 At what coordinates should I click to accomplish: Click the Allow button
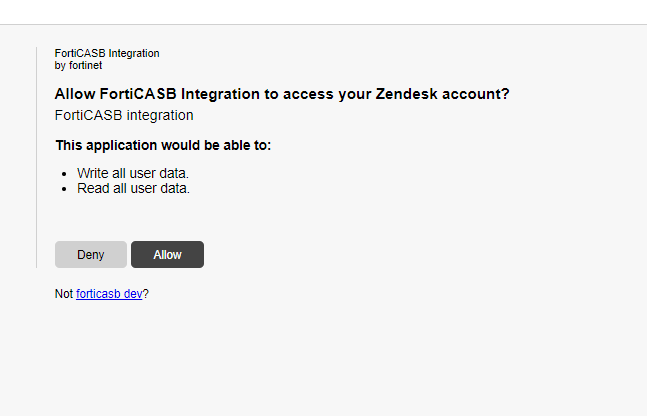pyautogui.click(x=167, y=255)
